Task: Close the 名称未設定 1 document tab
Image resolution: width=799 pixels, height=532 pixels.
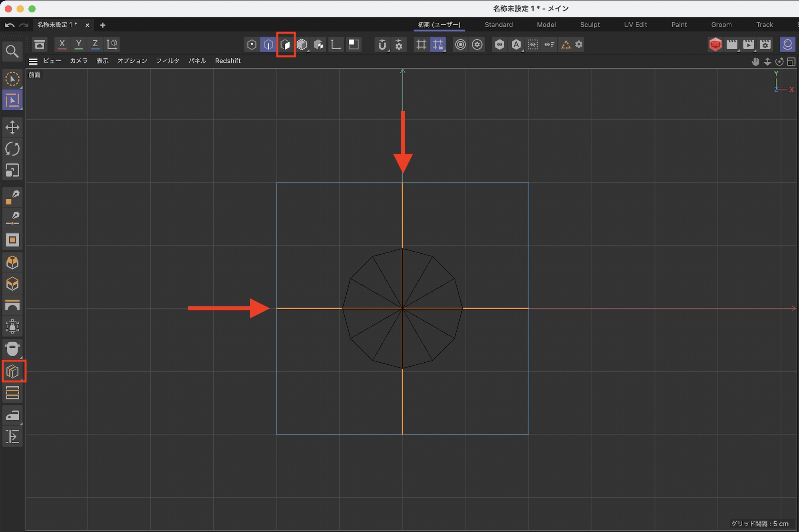Action: 87,25
